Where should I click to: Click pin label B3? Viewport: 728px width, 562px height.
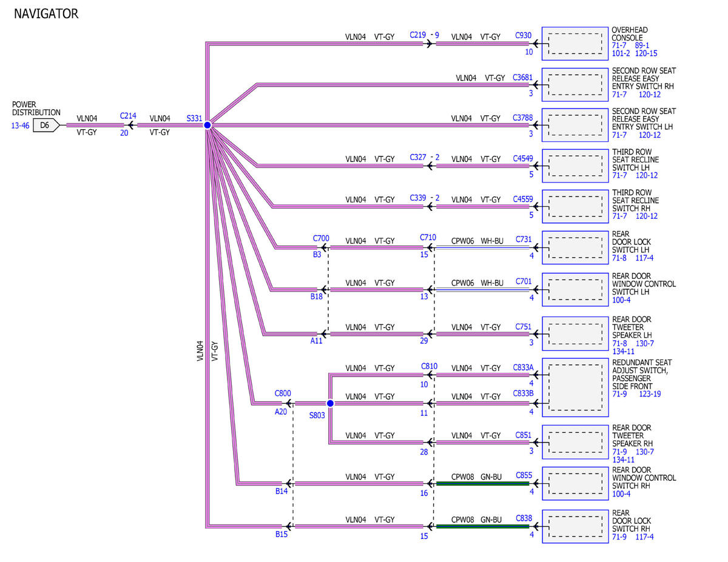coord(317,255)
